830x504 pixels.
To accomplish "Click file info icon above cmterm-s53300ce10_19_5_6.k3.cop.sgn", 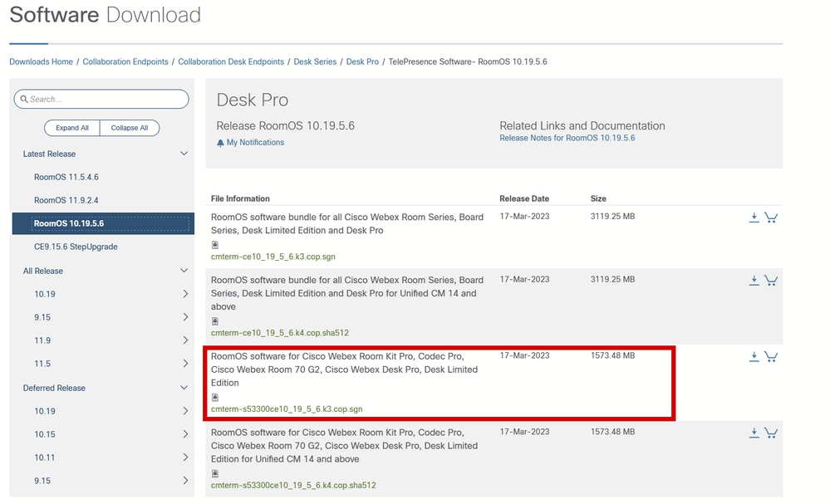I will (215, 397).
